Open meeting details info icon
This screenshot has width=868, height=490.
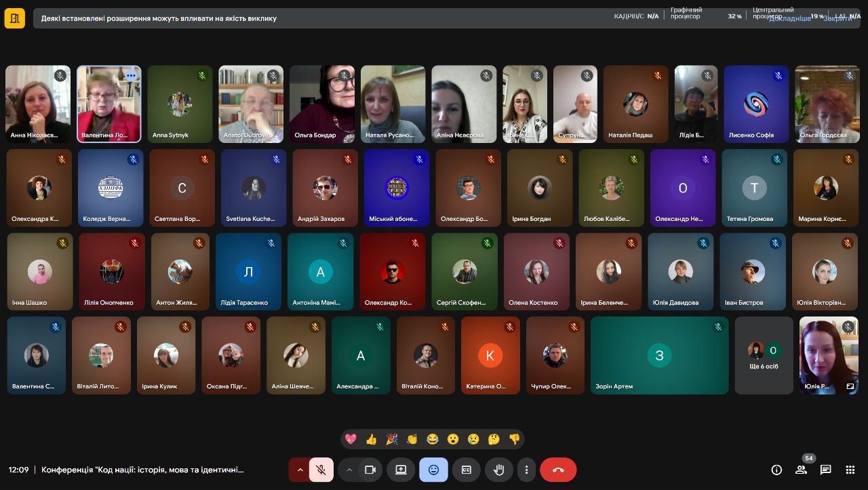tap(776, 470)
